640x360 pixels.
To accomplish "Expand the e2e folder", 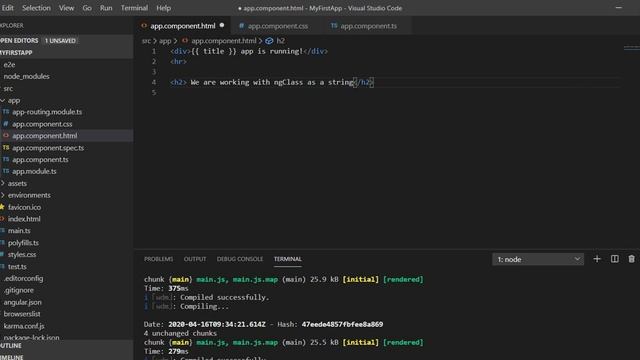I will [x=9, y=64].
